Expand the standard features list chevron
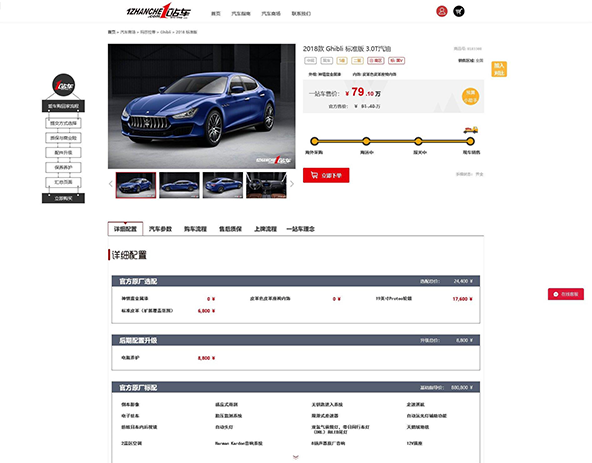592x463 pixels. click(x=296, y=457)
